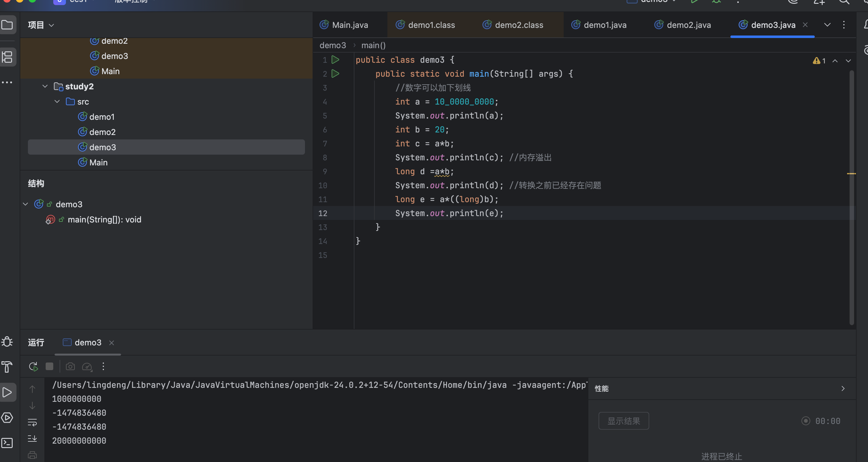This screenshot has height=462, width=868.
Task: Toggle scroll to end of console
Action: [32, 439]
